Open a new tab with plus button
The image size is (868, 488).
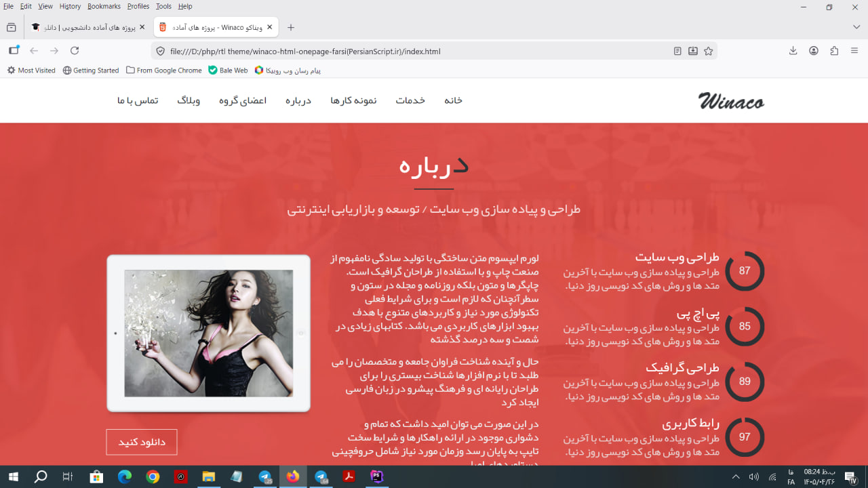[x=291, y=27]
